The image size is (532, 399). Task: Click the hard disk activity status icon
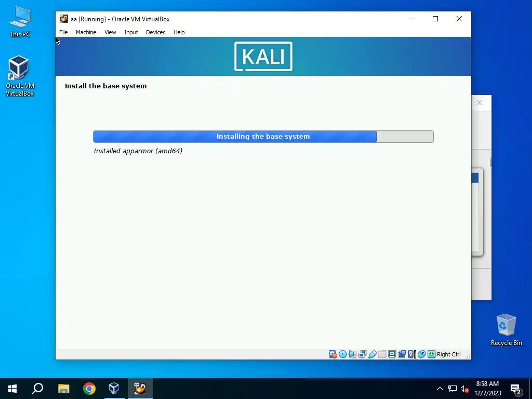pos(333,354)
